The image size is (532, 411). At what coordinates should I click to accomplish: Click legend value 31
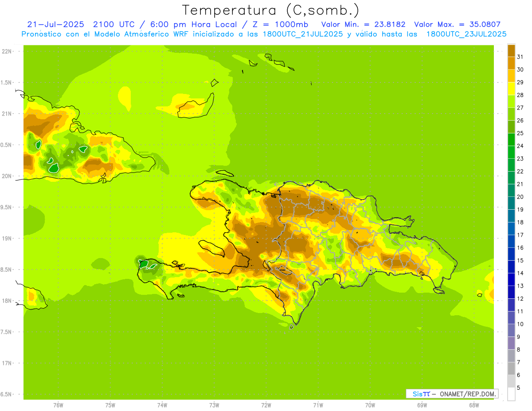click(520, 57)
